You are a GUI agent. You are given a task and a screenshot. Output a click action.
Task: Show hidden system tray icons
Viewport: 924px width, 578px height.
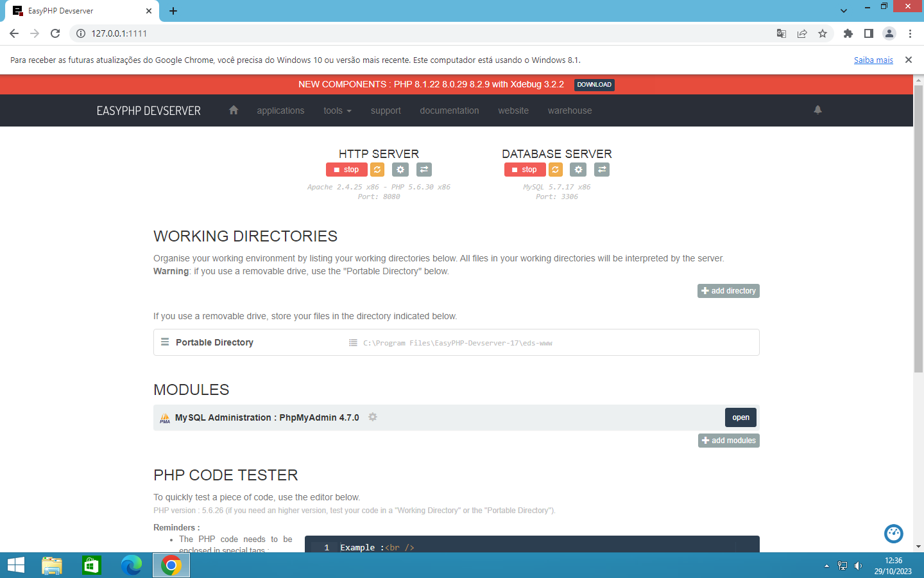(x=826, y=566)
